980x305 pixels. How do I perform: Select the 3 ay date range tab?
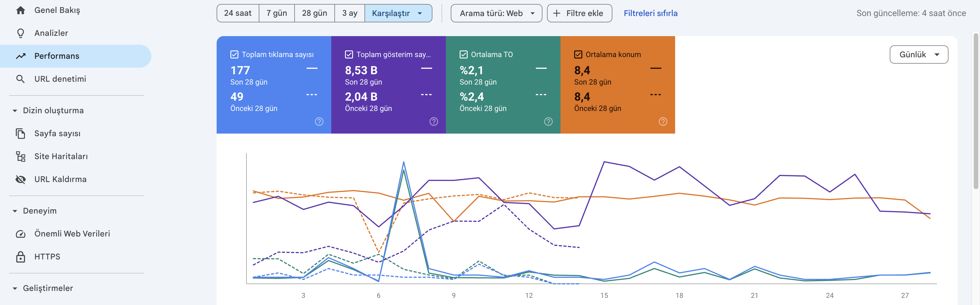[x=350, y=13]
